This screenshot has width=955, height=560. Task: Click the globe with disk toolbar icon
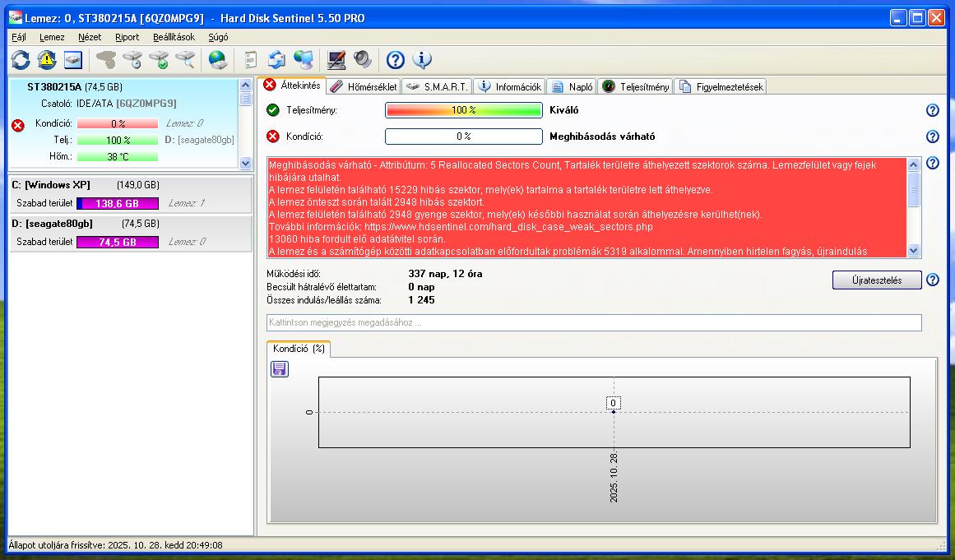tap(217, 59)
